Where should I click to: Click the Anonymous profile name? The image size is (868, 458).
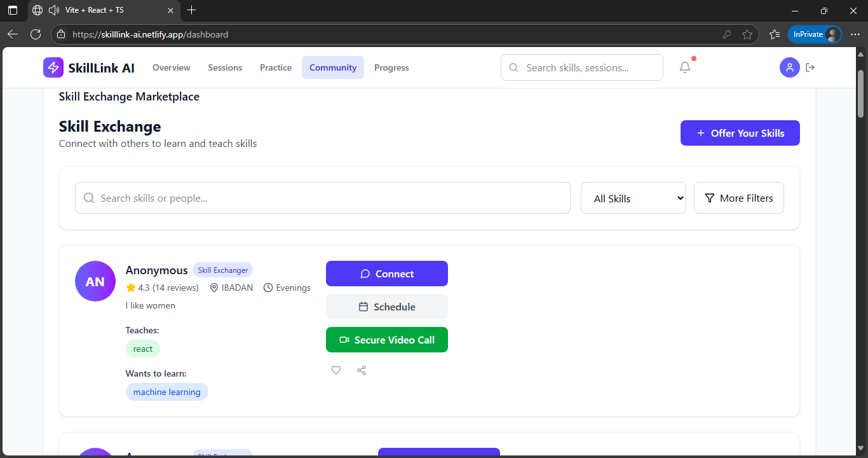click(157, 270)
